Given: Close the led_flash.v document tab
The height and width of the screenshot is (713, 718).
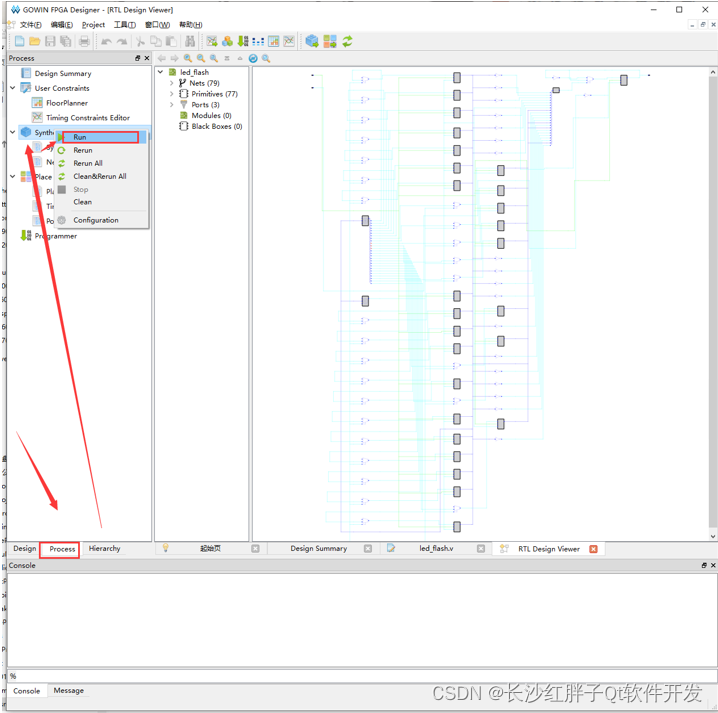Looking at the screenshot, I should click(x=480, y=549).
